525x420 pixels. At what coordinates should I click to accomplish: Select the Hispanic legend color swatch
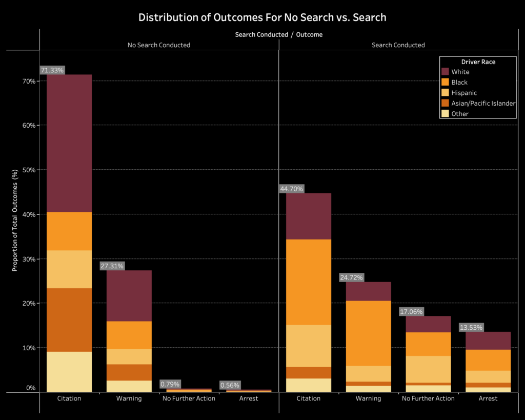click(x=445, y=93)
